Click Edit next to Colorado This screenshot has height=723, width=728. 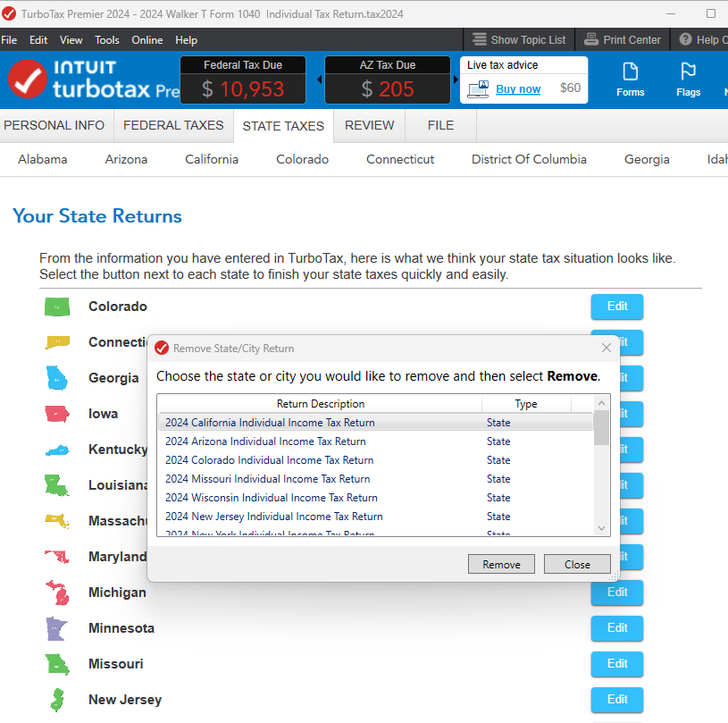pos(617,307)
